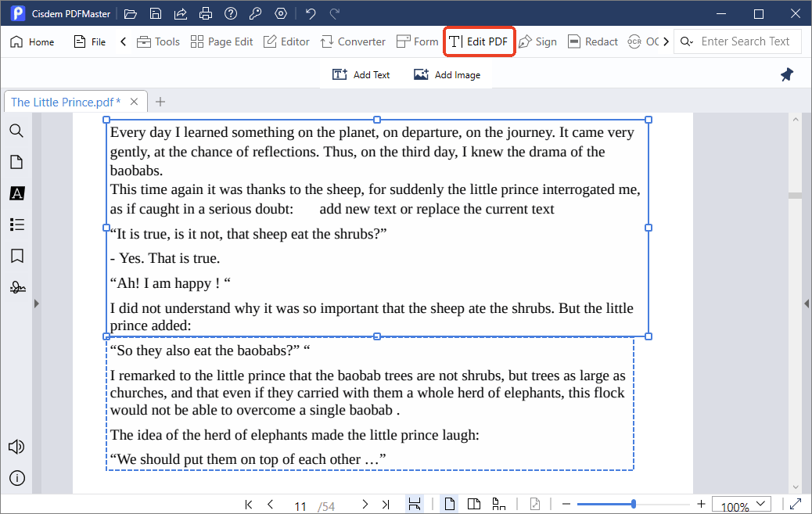Zoom out with the minus button
812x514 pixels.
click(566, 504)
